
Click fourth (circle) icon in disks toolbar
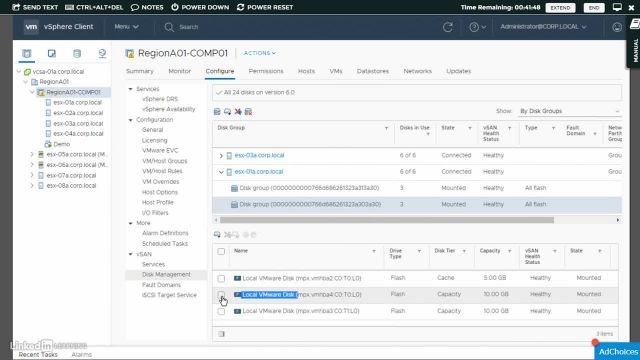246,235
